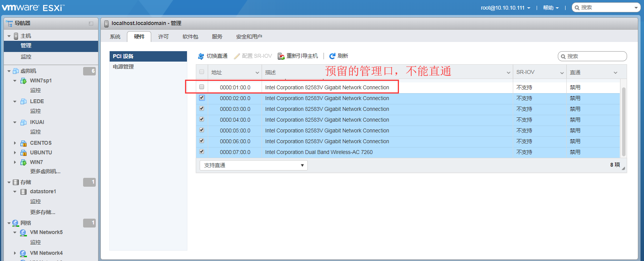Click the storage count badge 1

[89, 182]
